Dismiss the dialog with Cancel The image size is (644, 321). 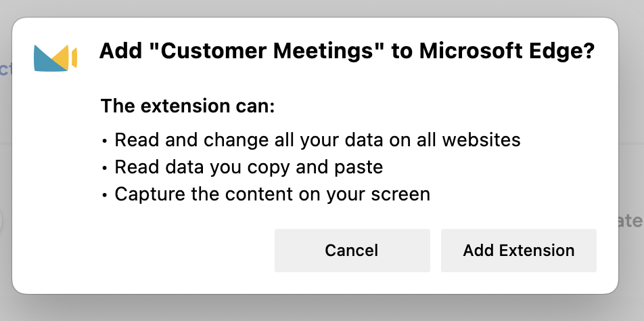click(x=352, y=251)
